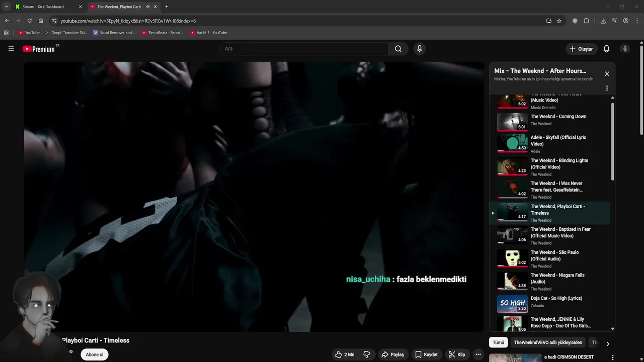
Task: Play One Of The Girls by JENNIE
Action: [551, 324]
